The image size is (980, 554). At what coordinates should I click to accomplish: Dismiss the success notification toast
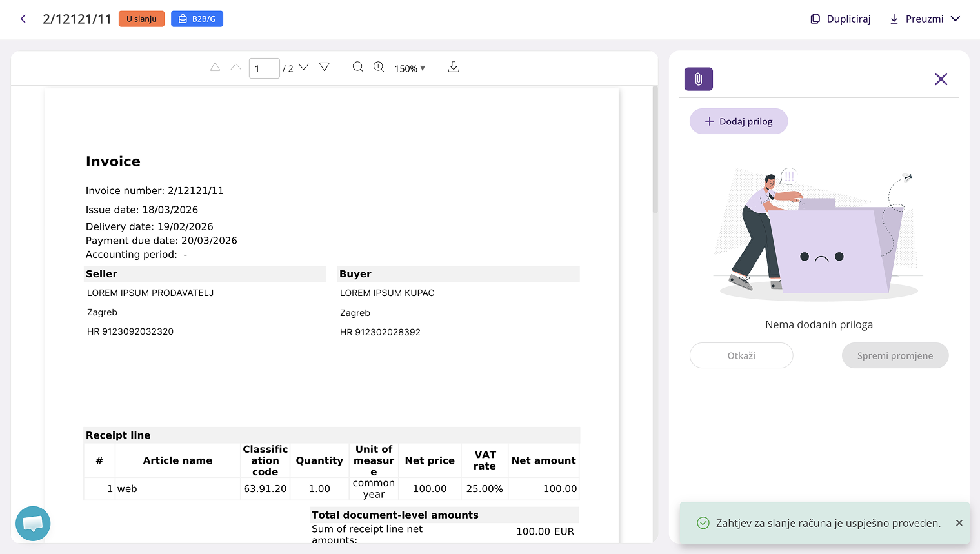(959, 523)
